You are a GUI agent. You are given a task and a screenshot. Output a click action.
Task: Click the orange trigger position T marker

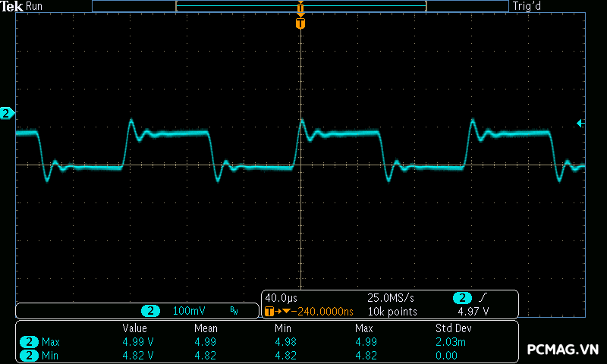click(300, 24)
